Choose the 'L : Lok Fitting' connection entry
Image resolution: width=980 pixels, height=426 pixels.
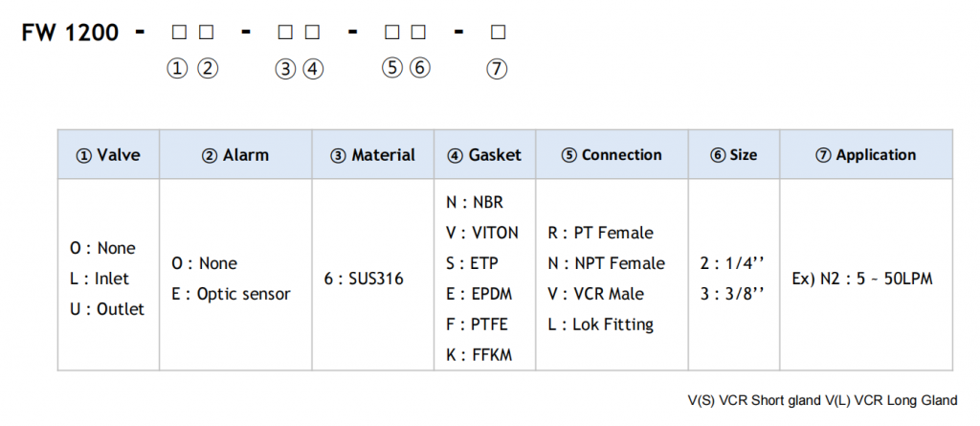pos(600,325)
